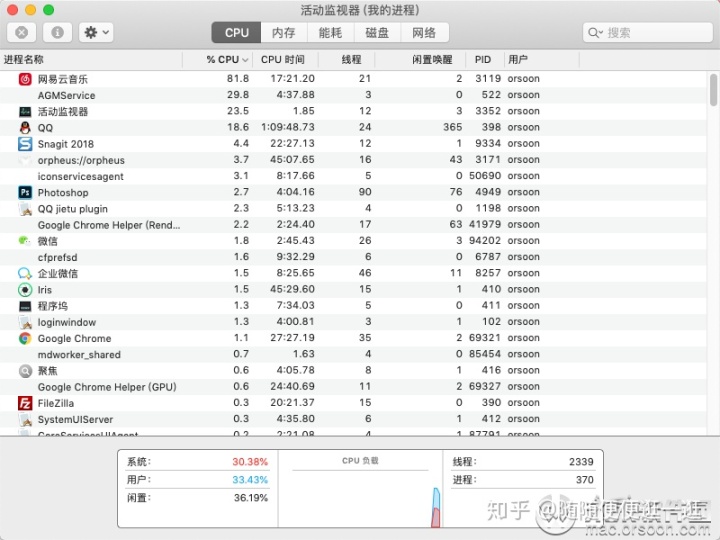Click the inspect process info button

click(57, 33)
